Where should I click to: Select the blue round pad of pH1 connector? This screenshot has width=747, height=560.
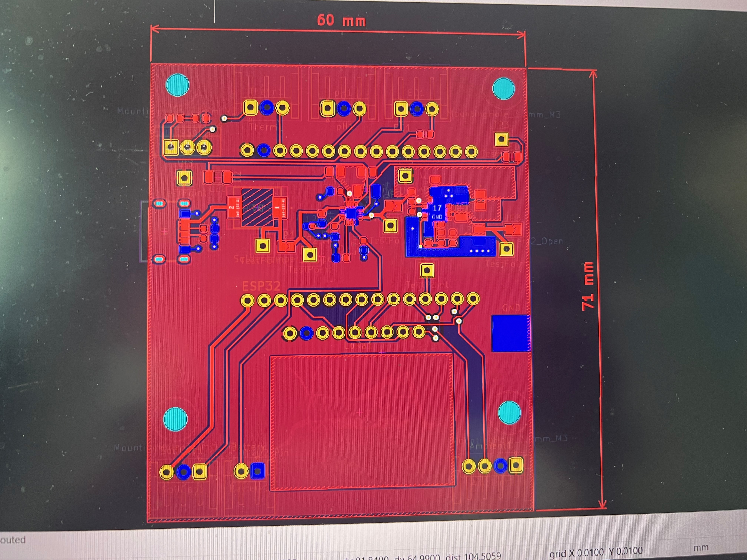344,109
